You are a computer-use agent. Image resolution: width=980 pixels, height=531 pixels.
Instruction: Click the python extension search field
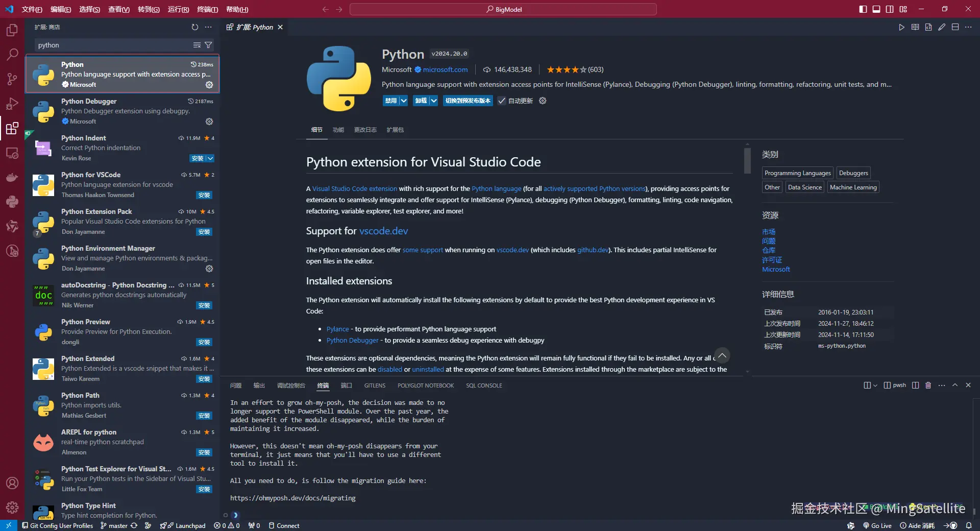point(113,45)
